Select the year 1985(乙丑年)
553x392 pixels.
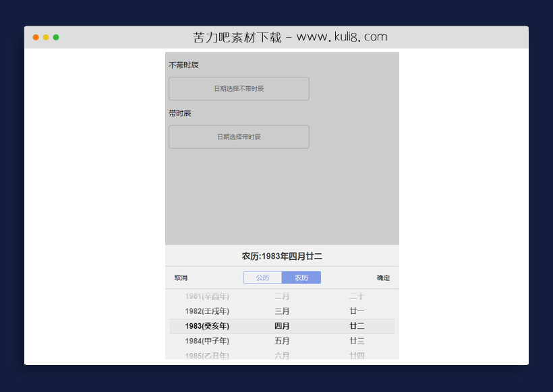tap(206, 356)
